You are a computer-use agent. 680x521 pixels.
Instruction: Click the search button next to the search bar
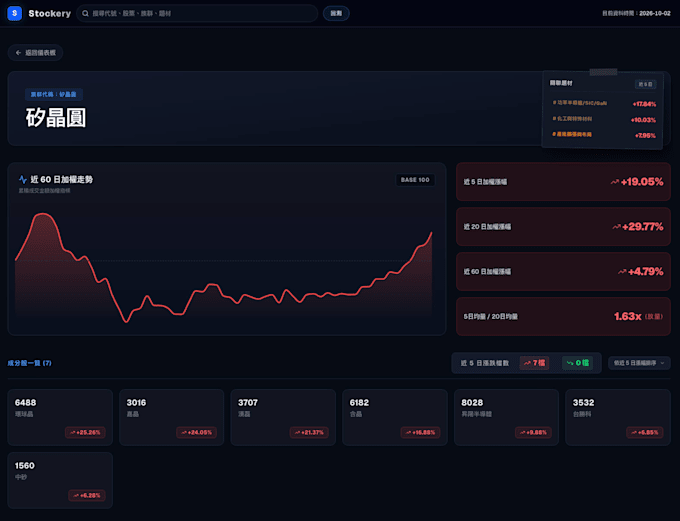[336, 13]
